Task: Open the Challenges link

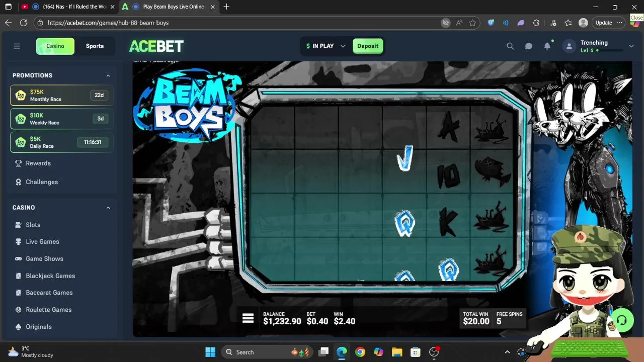Action: point(42,182)
